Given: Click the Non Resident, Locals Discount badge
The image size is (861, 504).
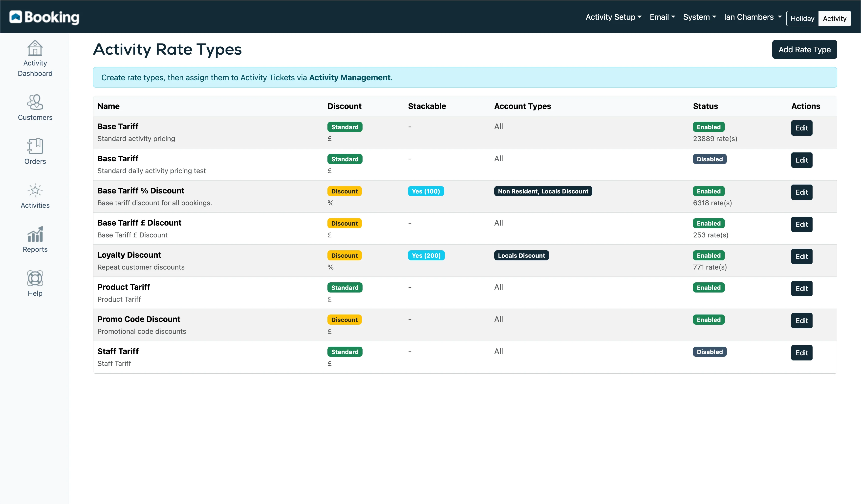Looking at the screenshot, I should pyautogui.click(x=543, y=191).
